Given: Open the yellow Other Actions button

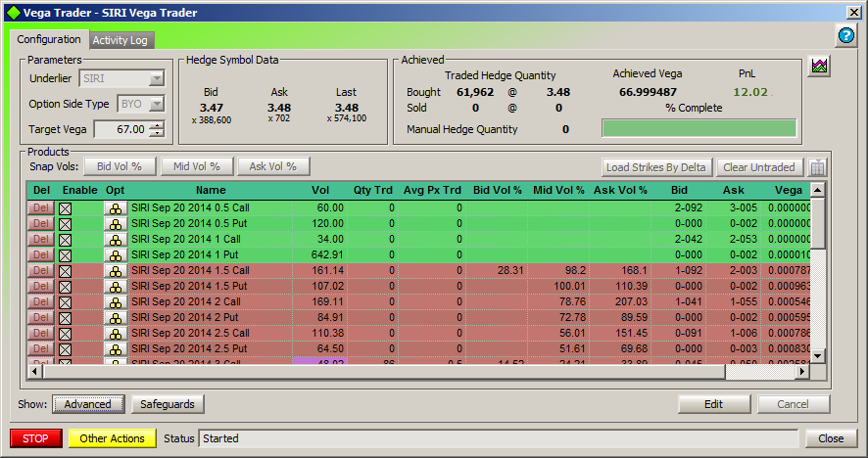Looking at the screenshot, I should click(113, 438).
